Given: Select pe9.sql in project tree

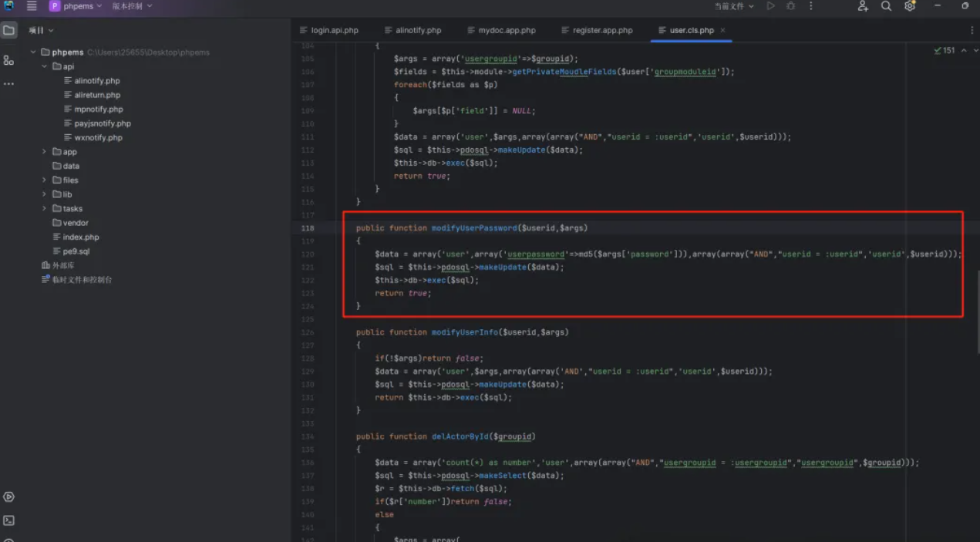Looking at the screenshot, I should [x=76, y=251].
